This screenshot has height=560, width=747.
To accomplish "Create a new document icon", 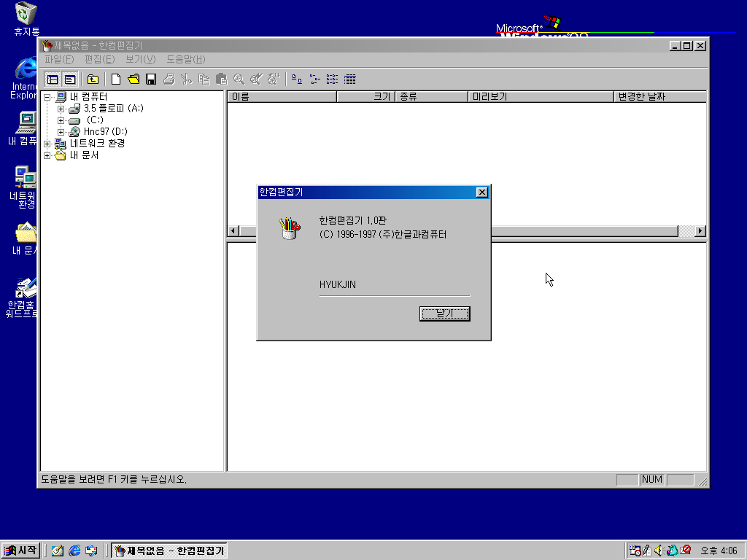I will (x=116, y=79).
